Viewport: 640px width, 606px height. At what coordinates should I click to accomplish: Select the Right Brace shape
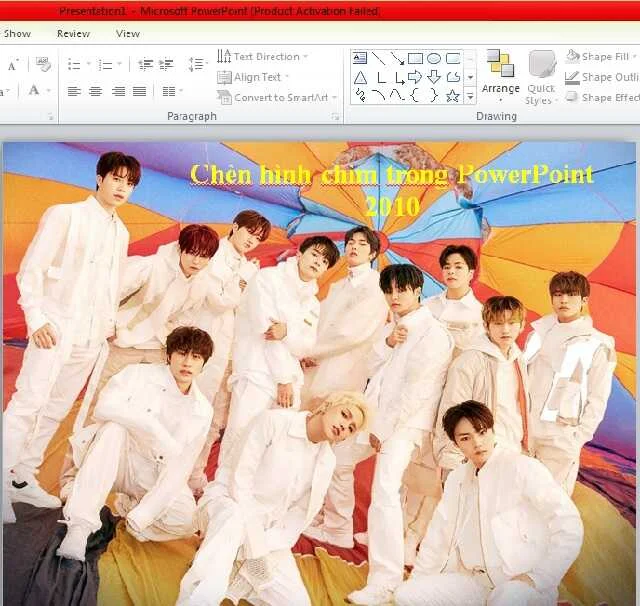pyautogui.click(x=433, y=95)
